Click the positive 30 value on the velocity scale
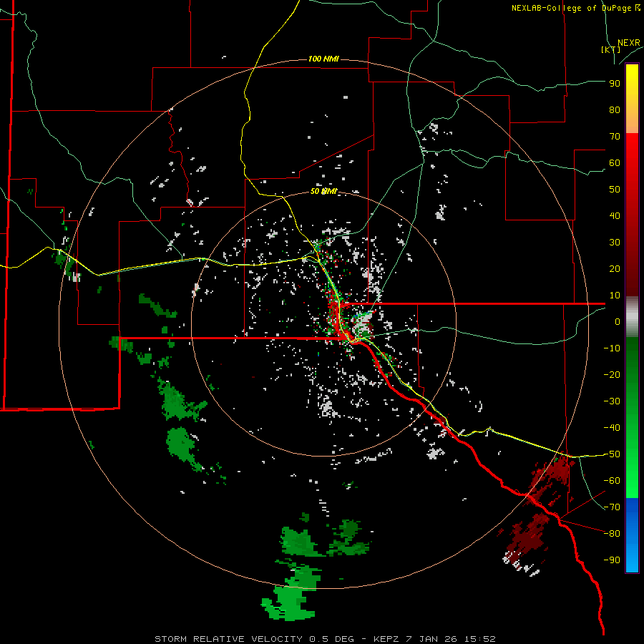 click(x=615, y=243)
